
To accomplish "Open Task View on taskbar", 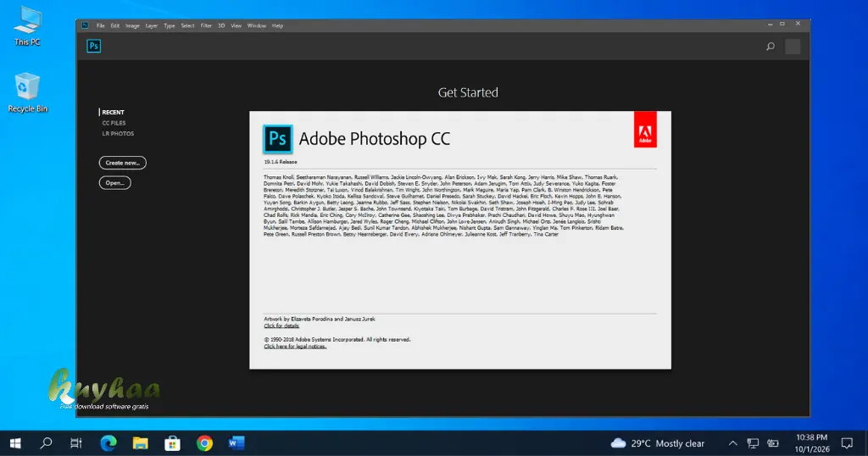I will point(76,443).
